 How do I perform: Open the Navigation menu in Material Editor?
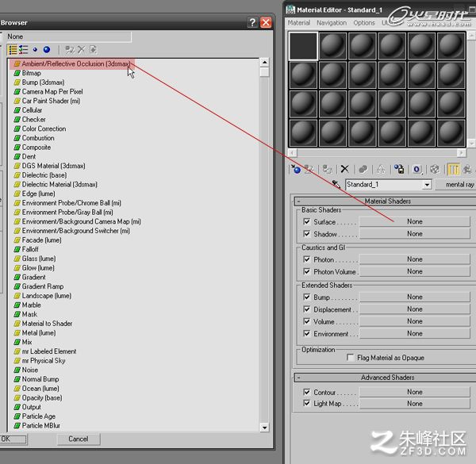point(332,23)
